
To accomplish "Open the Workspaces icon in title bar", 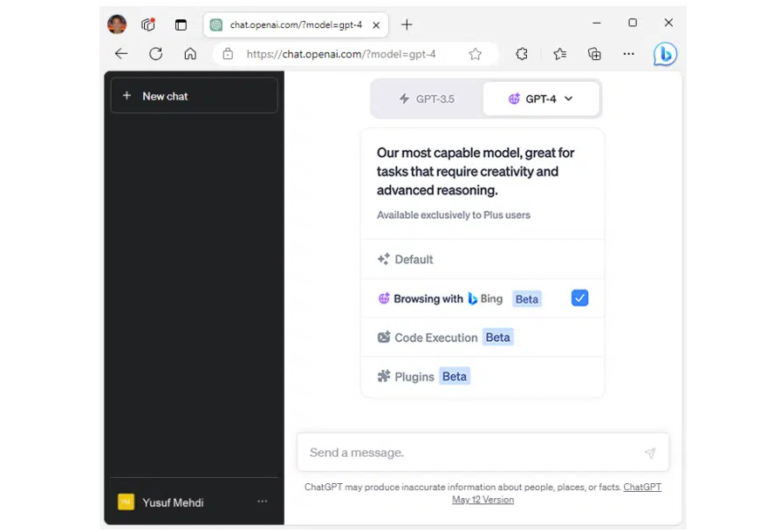I will 148,24.
